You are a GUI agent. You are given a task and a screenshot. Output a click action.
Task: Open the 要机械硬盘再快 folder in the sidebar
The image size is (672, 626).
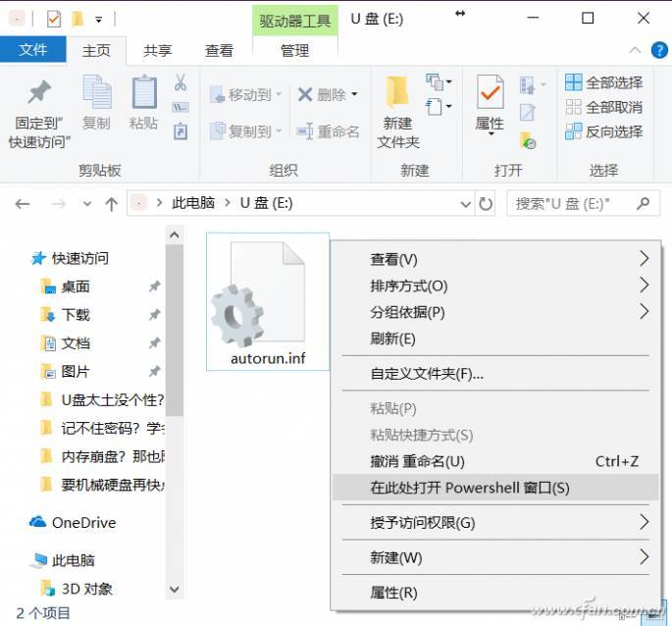102,485
